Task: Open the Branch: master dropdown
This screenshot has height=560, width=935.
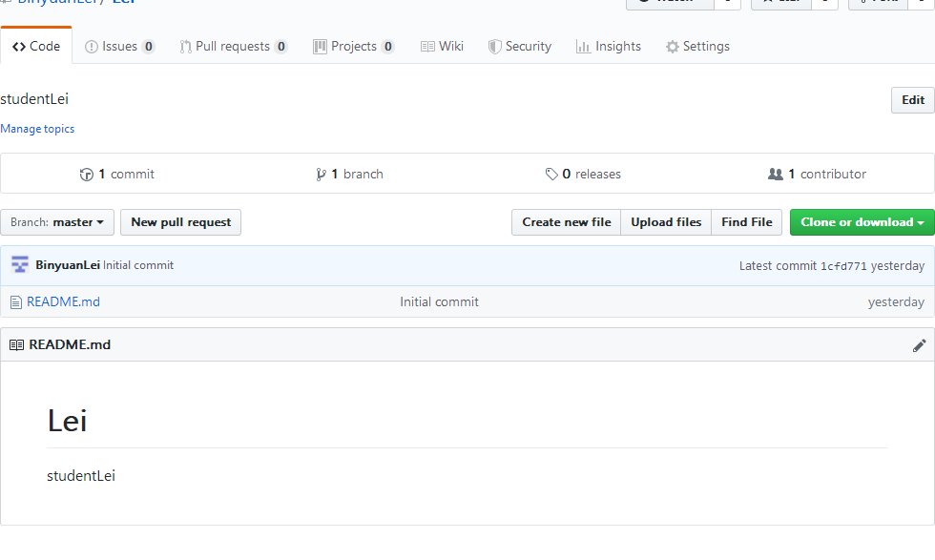Action: coord(57,222)
